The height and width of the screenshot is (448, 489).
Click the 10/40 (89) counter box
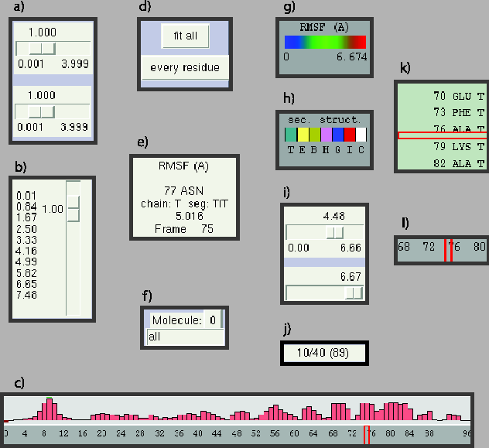324,352
